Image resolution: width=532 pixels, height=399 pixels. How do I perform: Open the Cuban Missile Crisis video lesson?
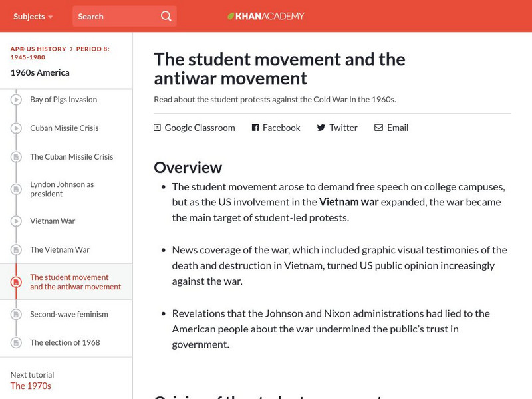[x=64, y=128]
